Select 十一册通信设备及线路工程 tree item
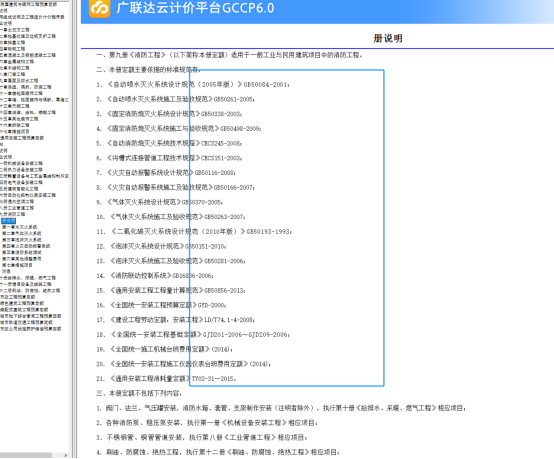This screenshot has height=459, width=554. click(x=26, y=284)
